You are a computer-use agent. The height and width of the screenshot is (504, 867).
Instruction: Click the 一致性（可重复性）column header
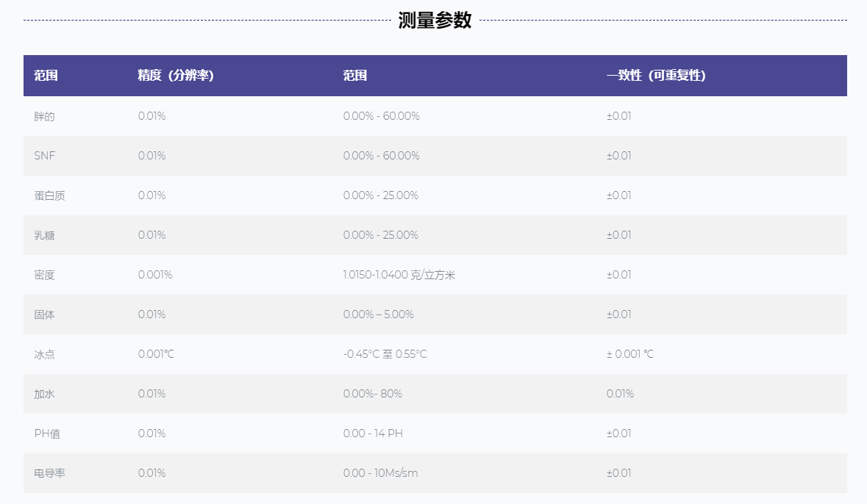656,76
